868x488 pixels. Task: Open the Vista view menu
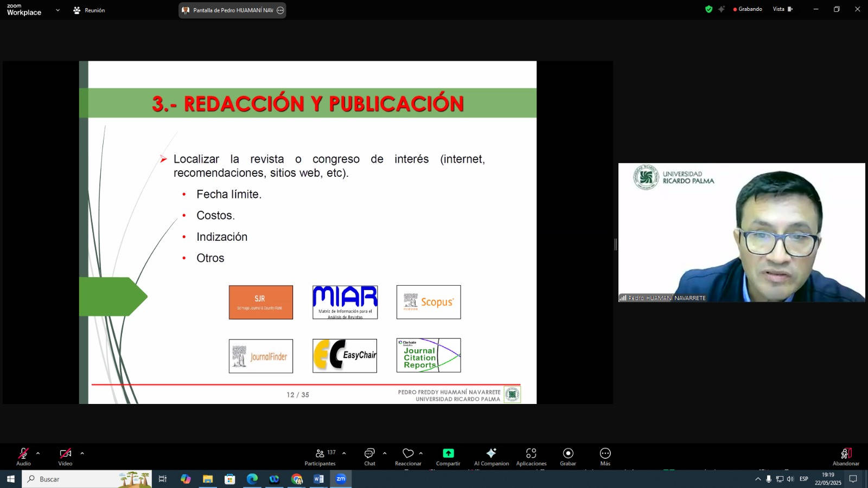point(783,9)
